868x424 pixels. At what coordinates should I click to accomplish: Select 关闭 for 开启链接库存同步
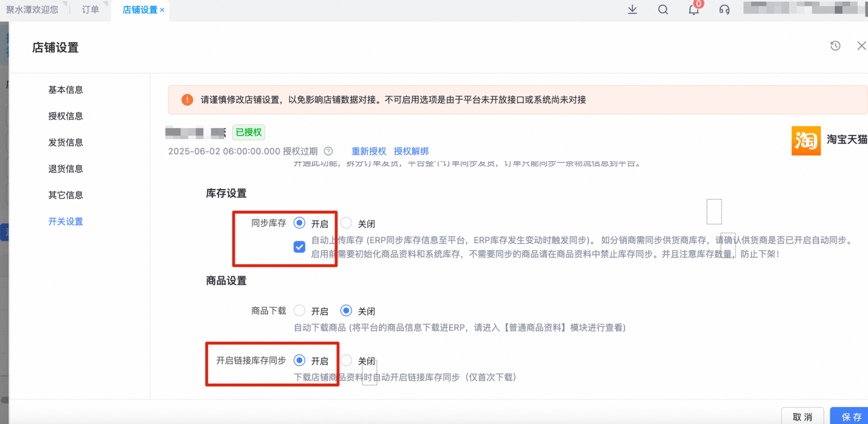pos(346,360)
